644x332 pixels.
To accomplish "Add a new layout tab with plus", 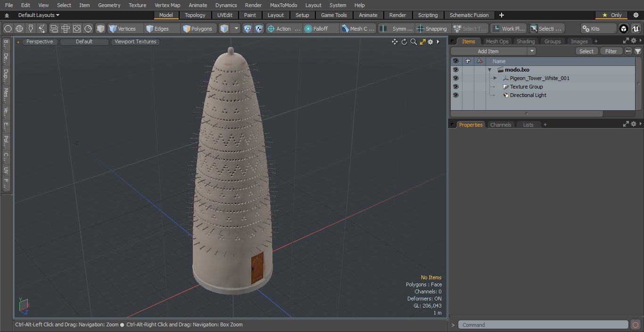I will pos(501,15).
